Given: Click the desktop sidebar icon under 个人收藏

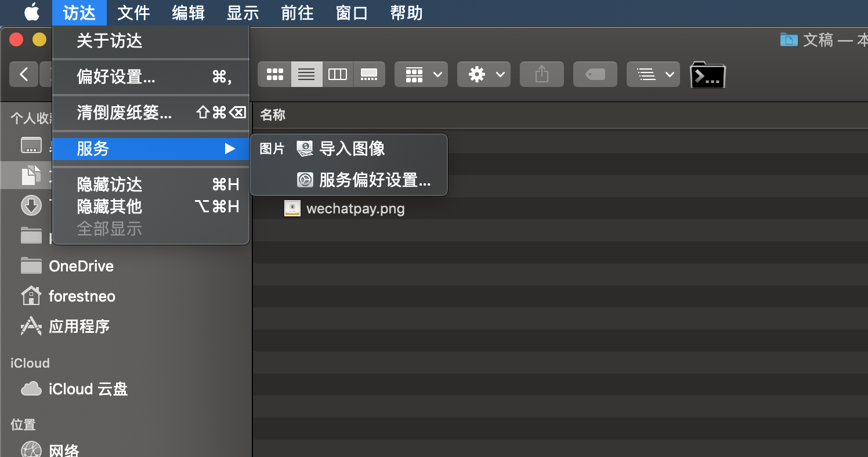Looking at the screenshot, I should (31, 145).
